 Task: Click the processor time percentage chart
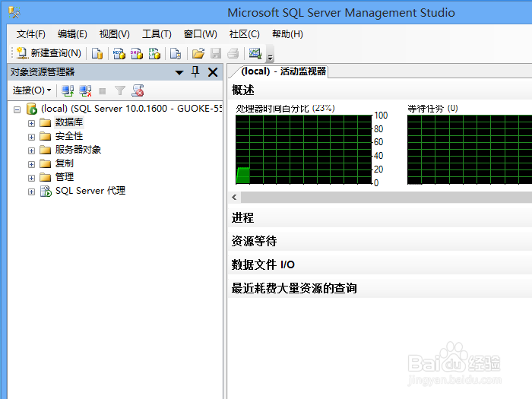click(x=304, y=150)
